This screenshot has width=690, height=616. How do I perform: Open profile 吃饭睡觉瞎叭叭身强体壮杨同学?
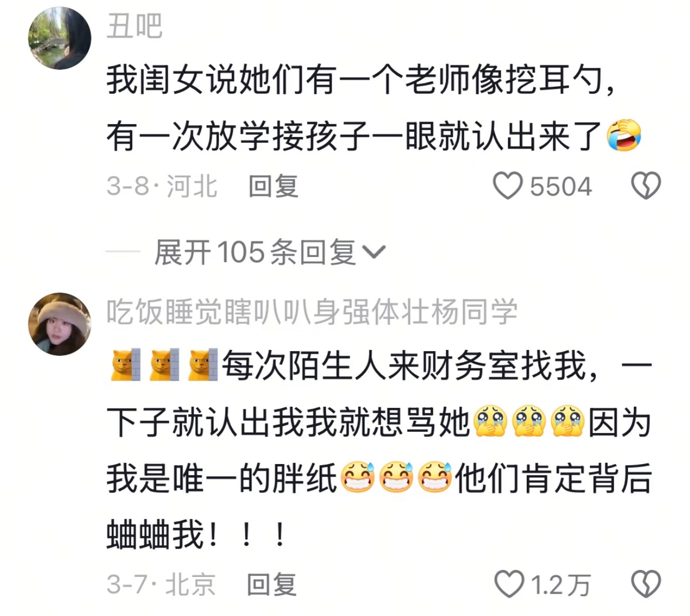(x=312, y=311)
